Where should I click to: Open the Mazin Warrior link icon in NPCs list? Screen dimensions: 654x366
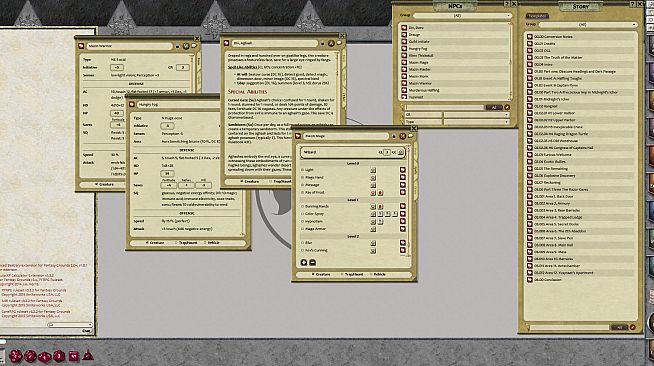pos(404,83)
